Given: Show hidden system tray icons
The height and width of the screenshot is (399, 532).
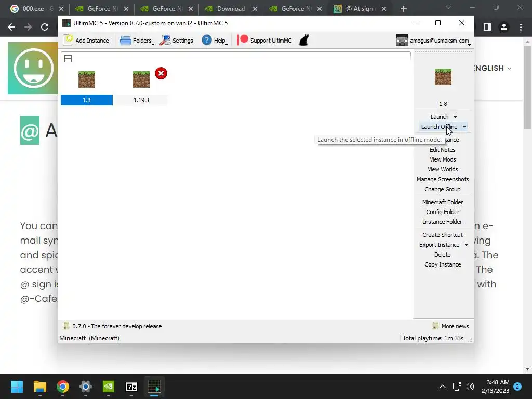Looking at the screenshot, I should click(x=443, y=387).
